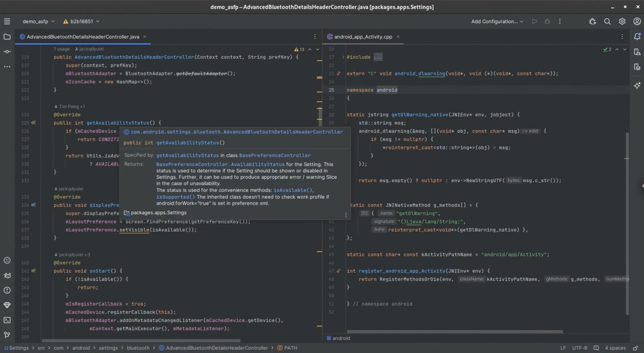
Task: Follow BasePreferenceController link in documentation popup
Action: [x=275, y=155]
